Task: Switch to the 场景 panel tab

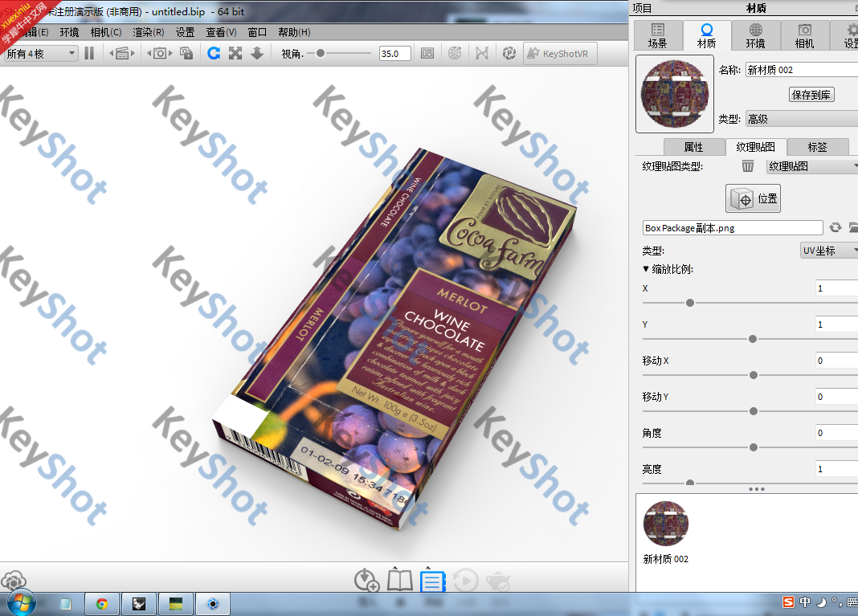Action: (x=658, y=36)
